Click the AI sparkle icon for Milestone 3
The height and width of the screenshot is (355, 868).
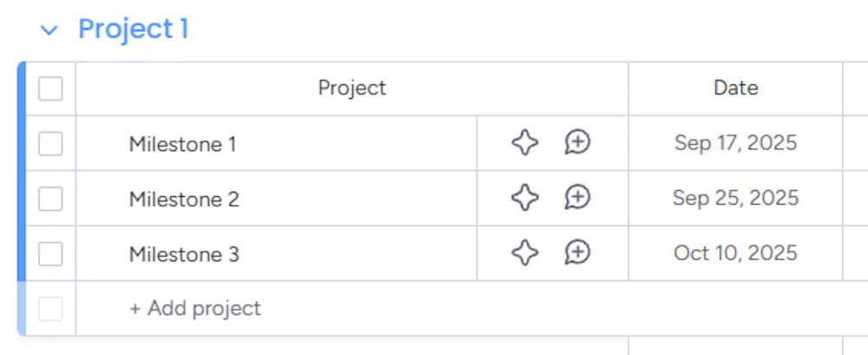(x=524, y=253)
